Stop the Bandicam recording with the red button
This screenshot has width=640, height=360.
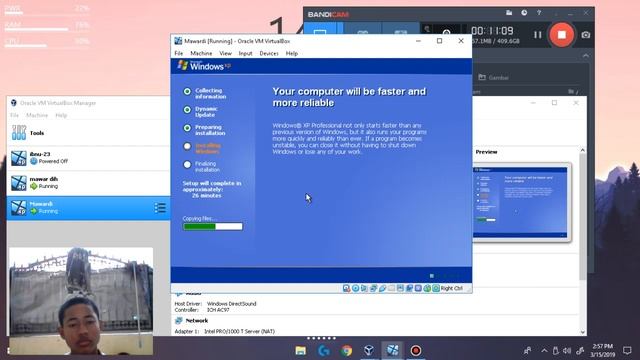coord(562,35)
